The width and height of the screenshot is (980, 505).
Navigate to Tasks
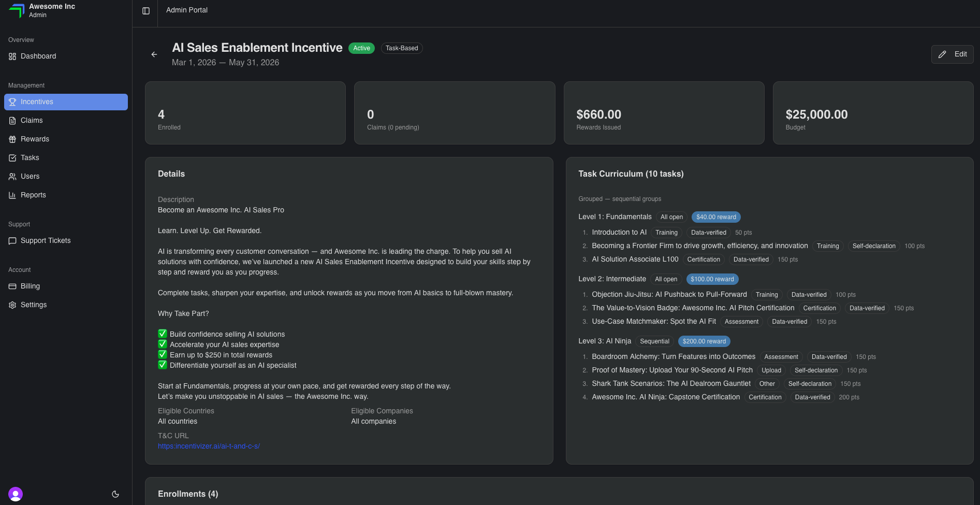[x=66, y=158]
